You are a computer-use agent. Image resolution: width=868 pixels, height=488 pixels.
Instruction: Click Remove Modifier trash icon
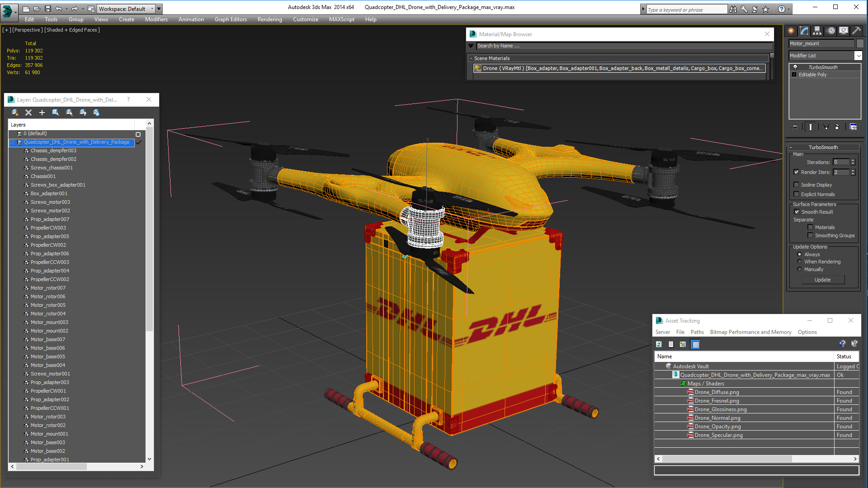click(837, 127)
